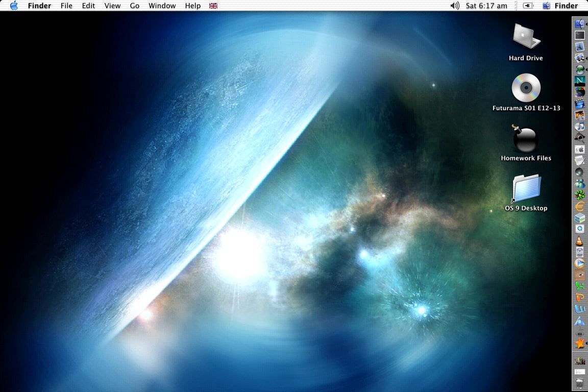Viewport: 588px width, 392px height.
Task: Open the Finder application switcher menu
Action: [560, 6]
